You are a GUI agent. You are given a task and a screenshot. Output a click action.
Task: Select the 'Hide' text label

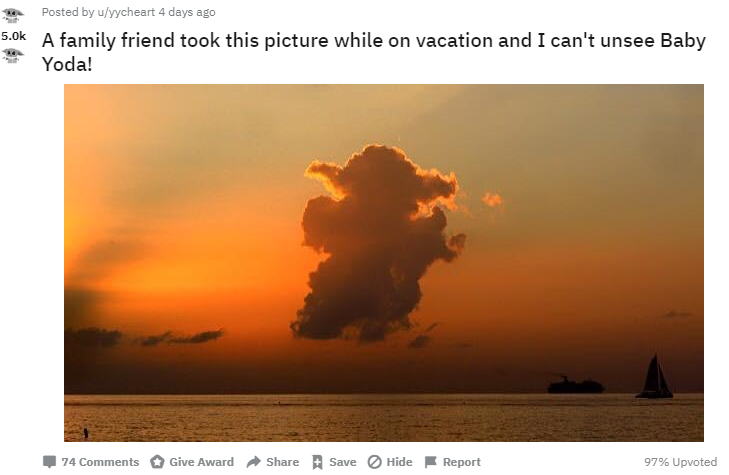pos(399,462)
